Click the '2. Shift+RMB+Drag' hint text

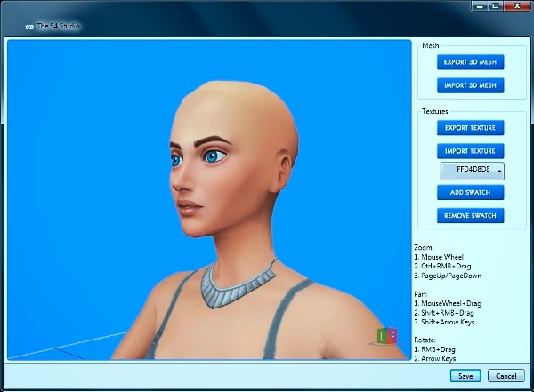coord(444,312)
